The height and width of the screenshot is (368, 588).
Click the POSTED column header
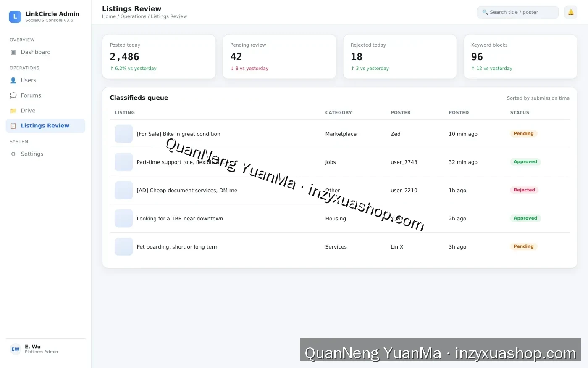459,113
